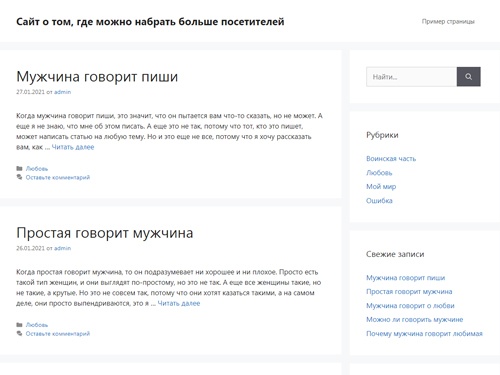Open Ошибка rubric in sidebar
The width and height of the screenshot is (500, 375).
point(379,201)
